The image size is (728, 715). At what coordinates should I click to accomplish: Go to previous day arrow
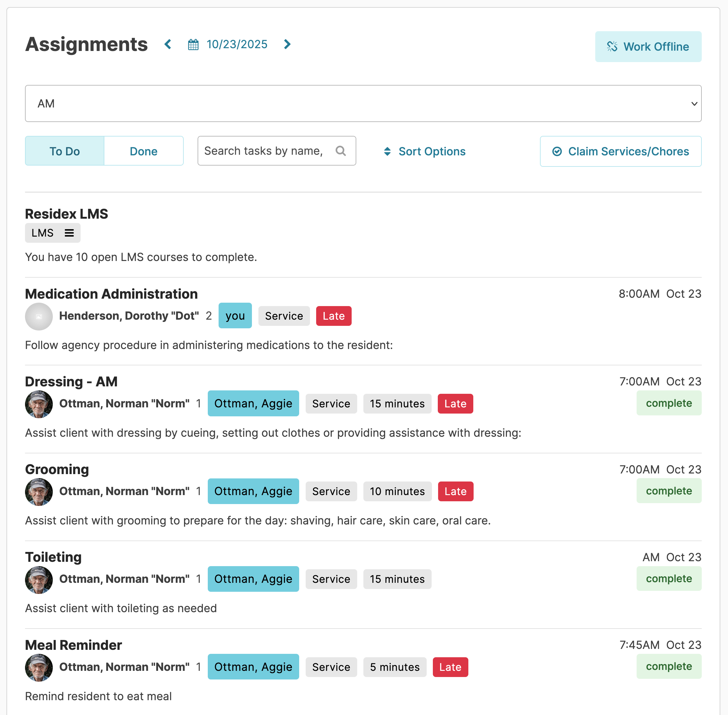click(168, 44)
